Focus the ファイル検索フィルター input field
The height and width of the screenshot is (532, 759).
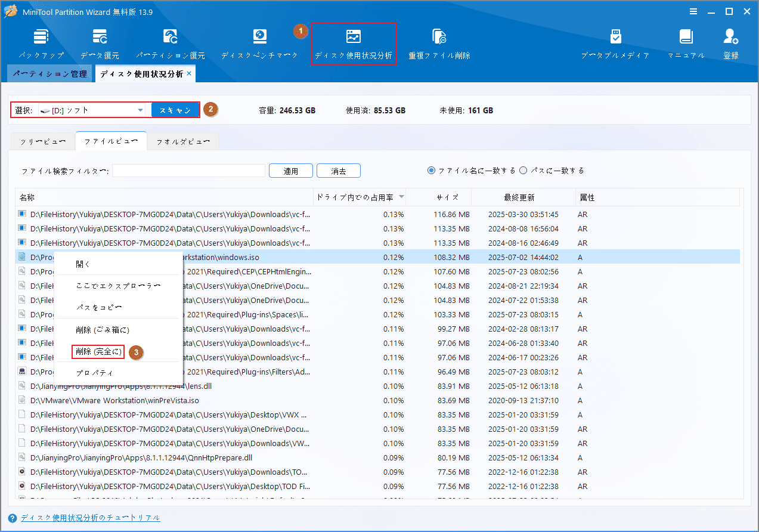pyautogui.click(x=188, y=171)
